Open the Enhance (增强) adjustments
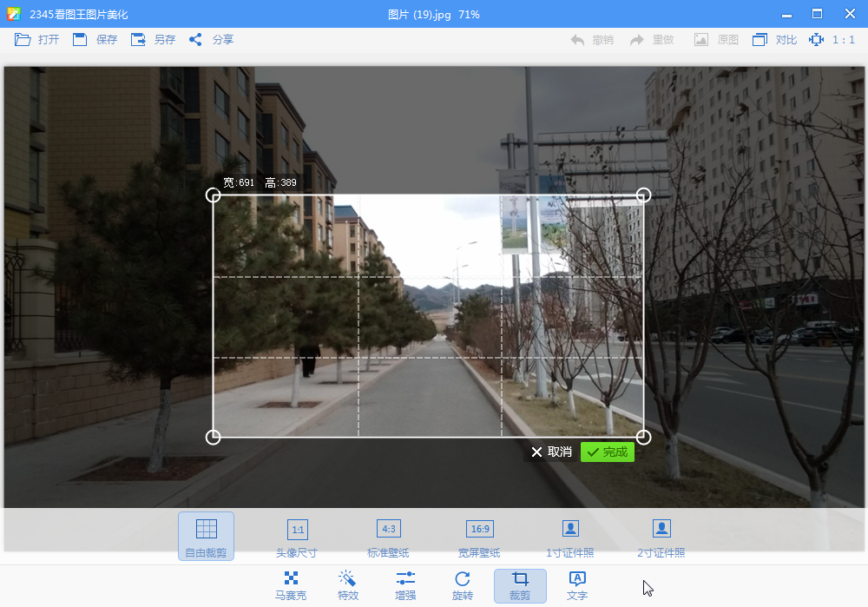The width and height of the screenshot is (868, 607). 405,585
